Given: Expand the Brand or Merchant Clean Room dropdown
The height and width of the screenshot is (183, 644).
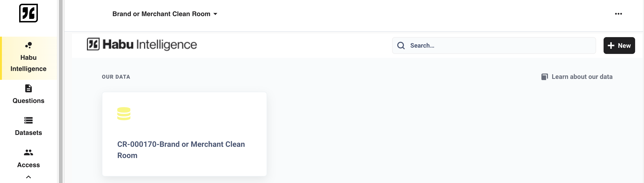Looking at the screenshot, I should (x=165, y=14).
